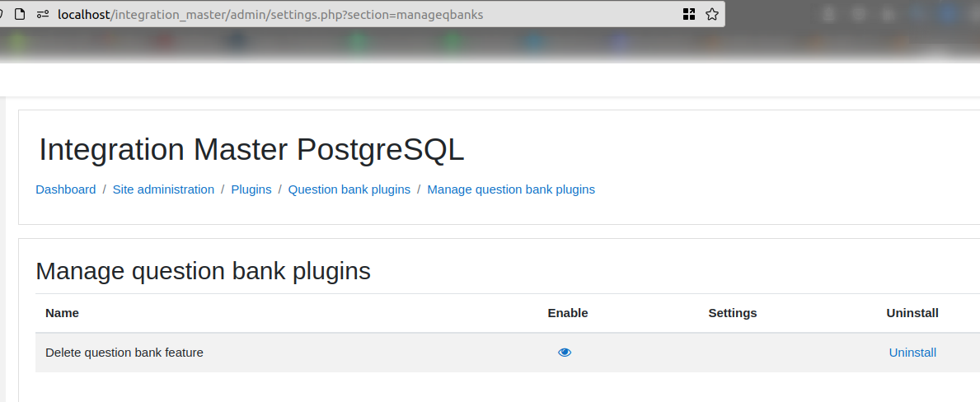Click the Uninstall column header
Viewport: 980px width, 402px height.
[x=912, y=313]
